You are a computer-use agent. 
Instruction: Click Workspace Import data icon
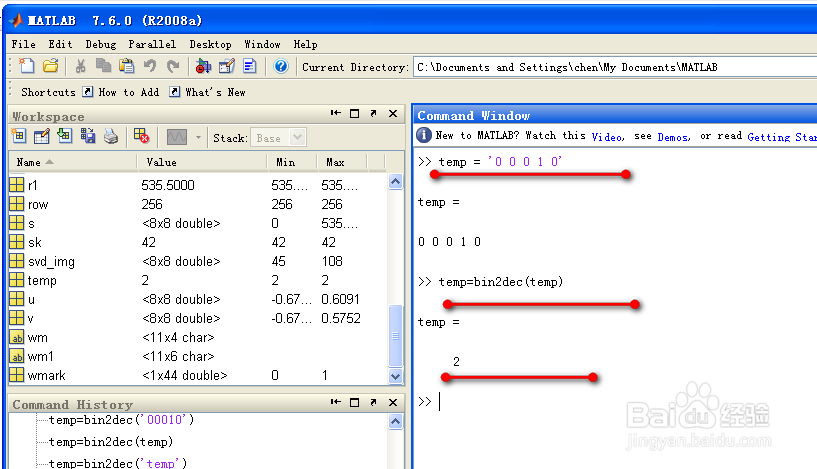65,137
